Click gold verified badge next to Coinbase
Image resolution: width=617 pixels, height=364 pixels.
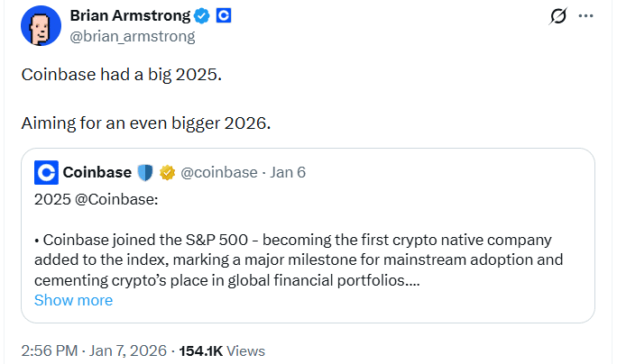[167, 172]
